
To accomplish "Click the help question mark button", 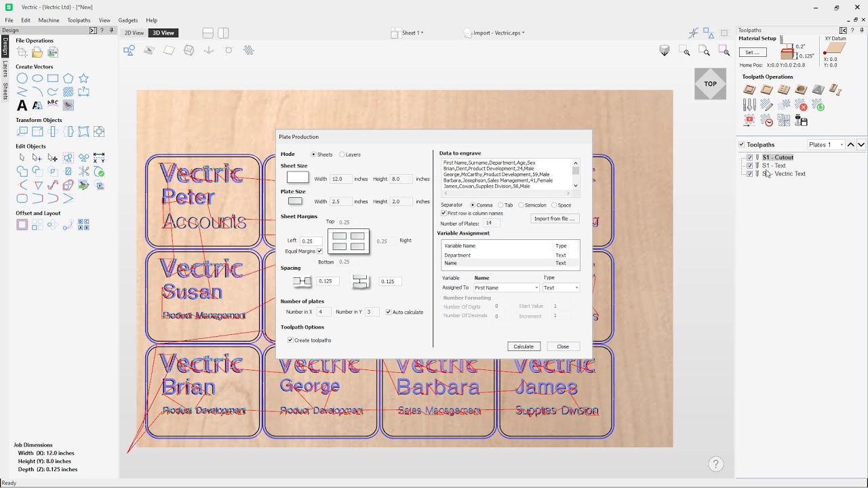I will click(x=715, y=464).
